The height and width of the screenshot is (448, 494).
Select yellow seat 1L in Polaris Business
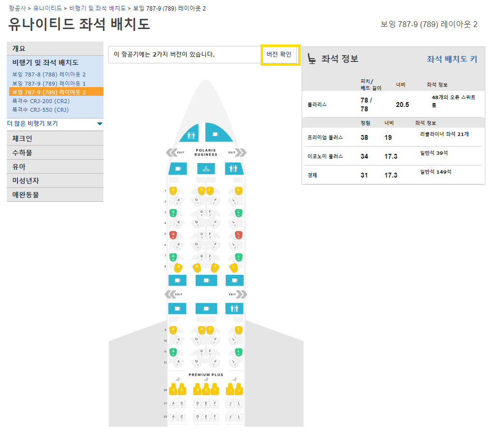[238, 191]
